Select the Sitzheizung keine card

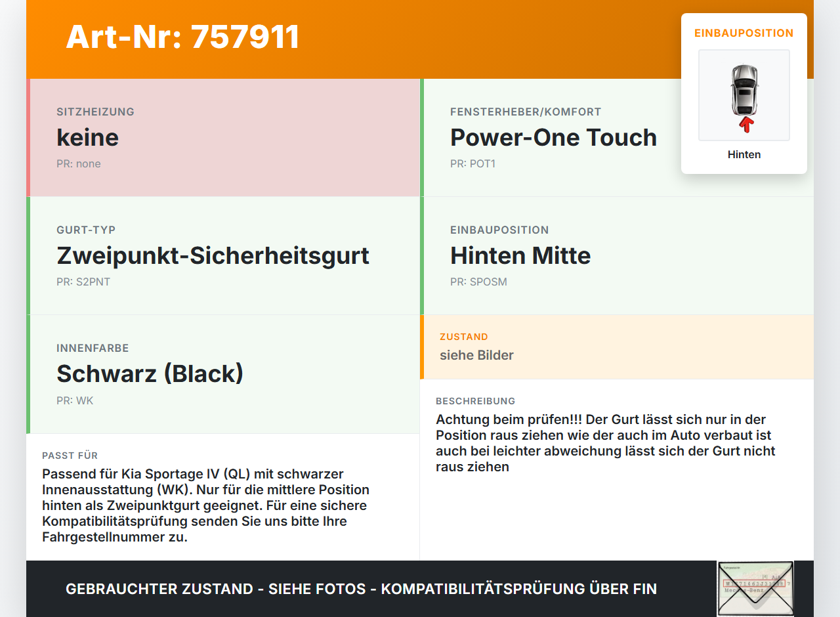[223, 138]
